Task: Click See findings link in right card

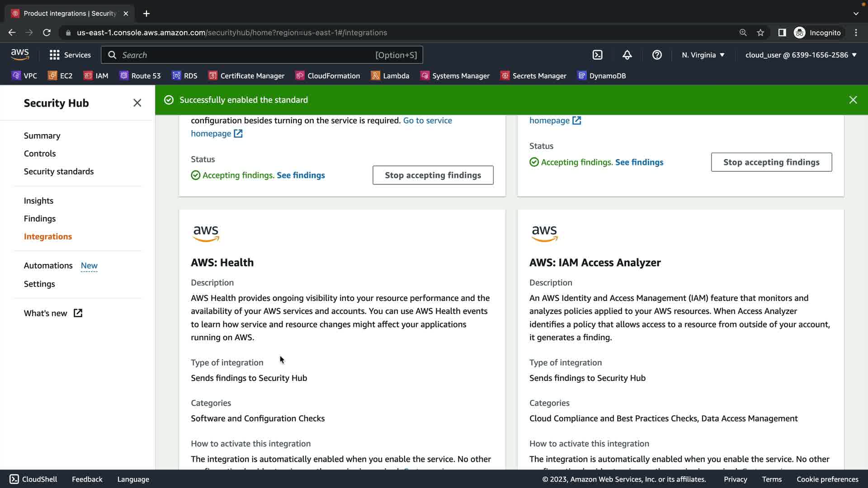Action: coord(639,162)
